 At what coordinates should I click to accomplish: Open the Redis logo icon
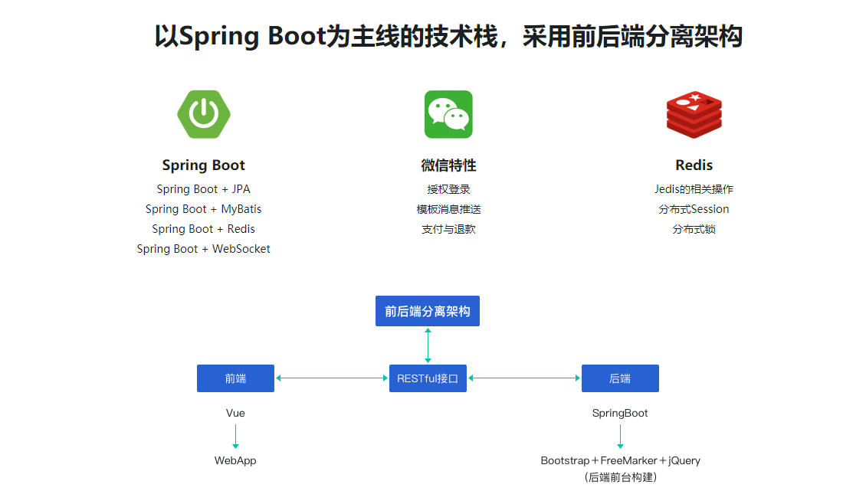click(x=694, y=113)
